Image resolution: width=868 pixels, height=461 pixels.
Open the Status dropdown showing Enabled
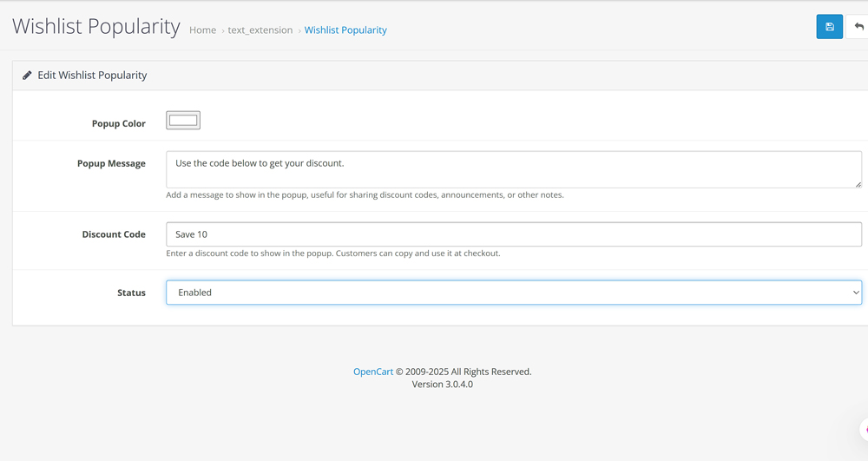pos(513,293)
